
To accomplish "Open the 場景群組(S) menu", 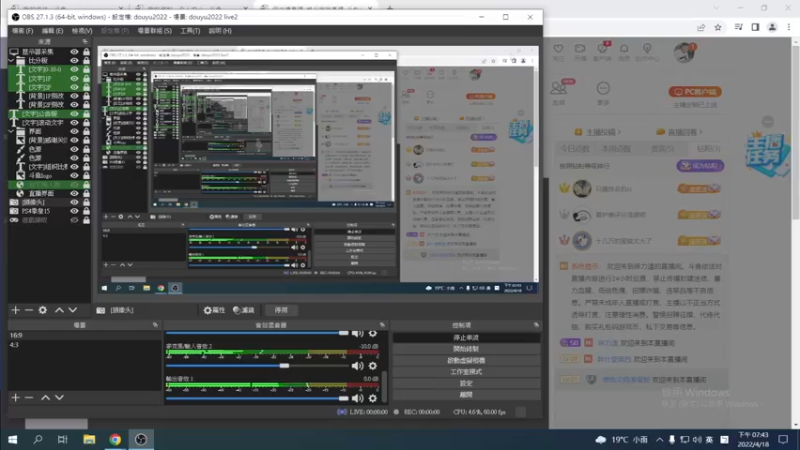I will [x=154, y=31].
